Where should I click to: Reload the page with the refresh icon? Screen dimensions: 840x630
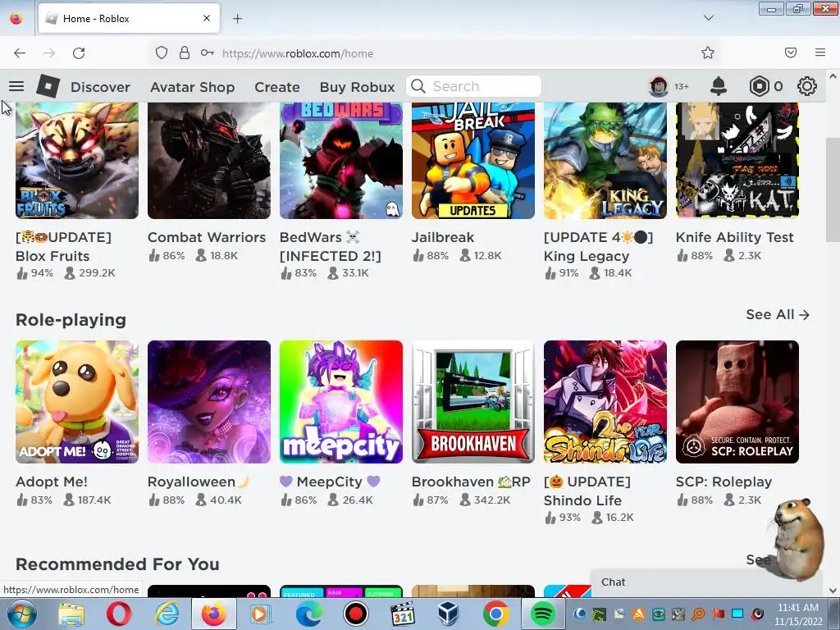[79, 53]
